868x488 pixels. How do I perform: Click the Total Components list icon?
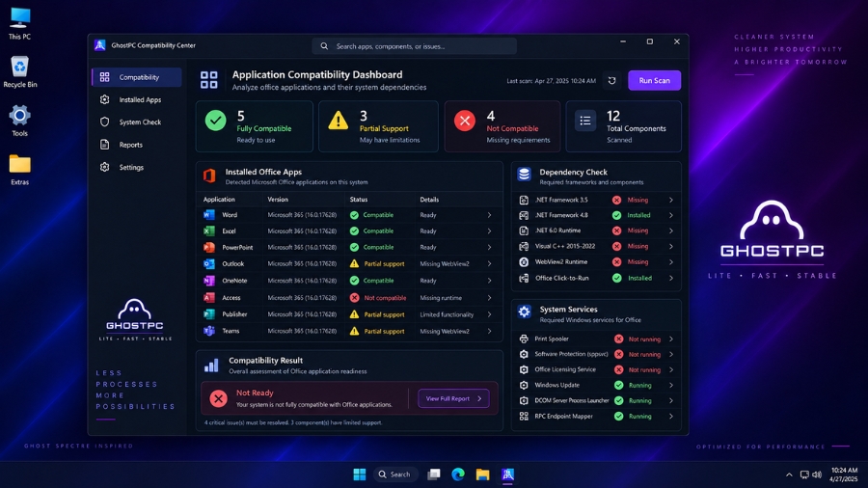[585, 121]
